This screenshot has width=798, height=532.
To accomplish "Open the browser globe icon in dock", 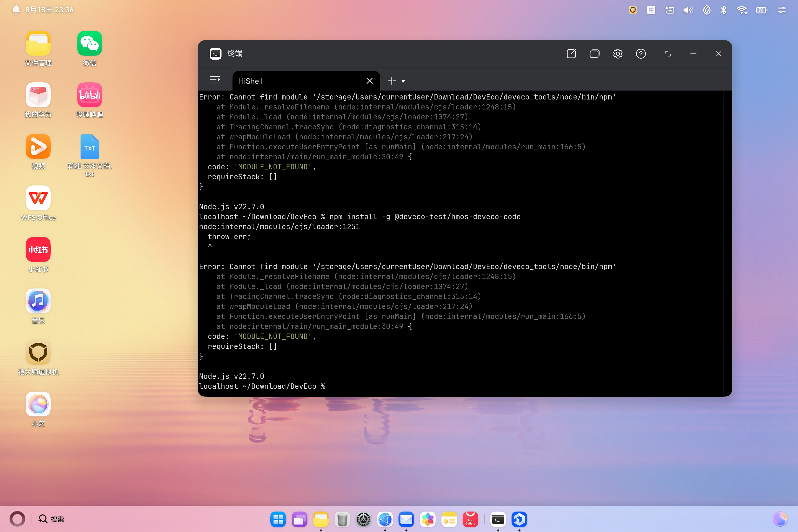I will (385, 519).
